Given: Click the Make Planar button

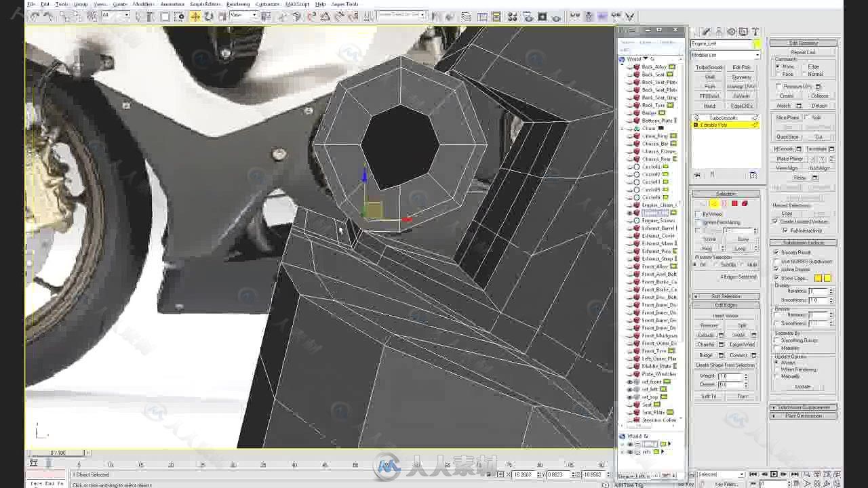Looking at the screenshot, I should (789, 159).
